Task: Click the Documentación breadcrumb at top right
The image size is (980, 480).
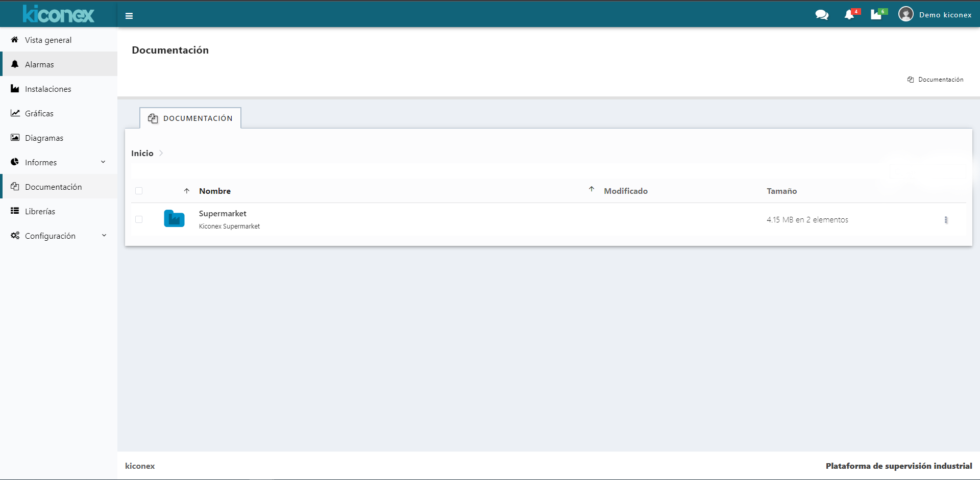Action: pos(940,80)
